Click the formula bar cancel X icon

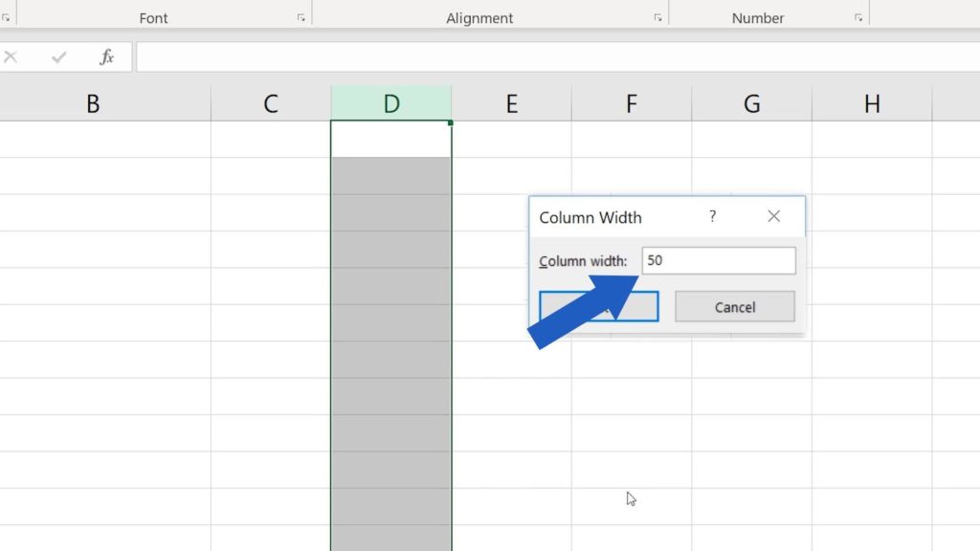coord(11,57)
